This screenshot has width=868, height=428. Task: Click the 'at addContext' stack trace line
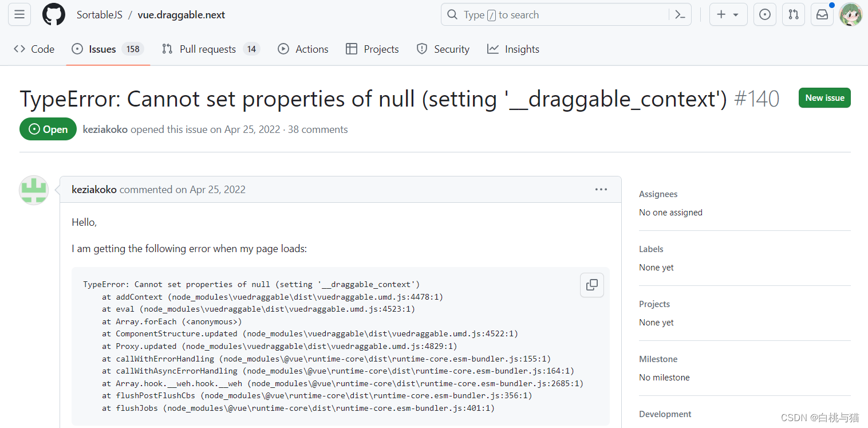(x=273, y=297)
